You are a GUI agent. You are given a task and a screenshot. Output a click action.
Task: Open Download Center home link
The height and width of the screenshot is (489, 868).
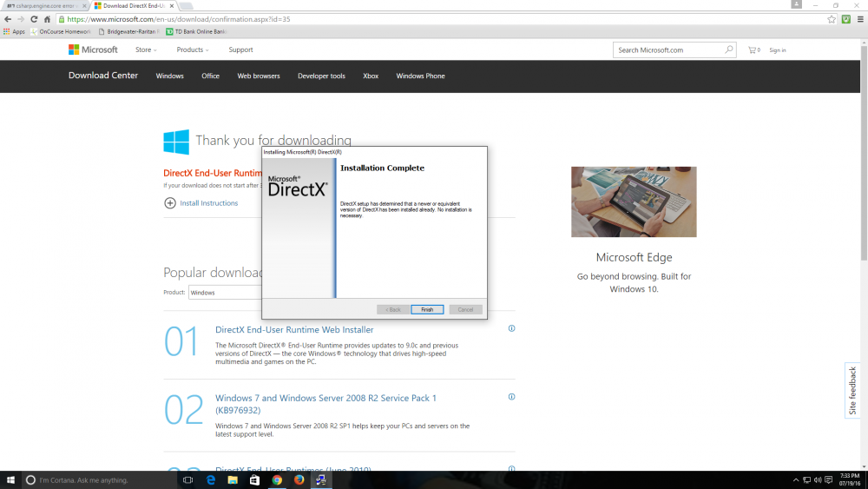pyautogui.click(x=103, y=76)
